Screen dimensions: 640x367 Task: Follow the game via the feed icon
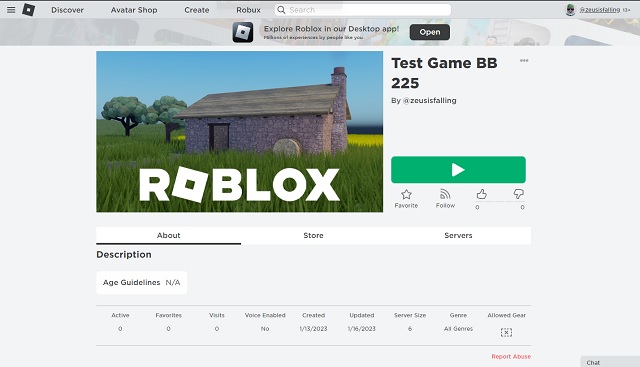[x=445, y=194]
